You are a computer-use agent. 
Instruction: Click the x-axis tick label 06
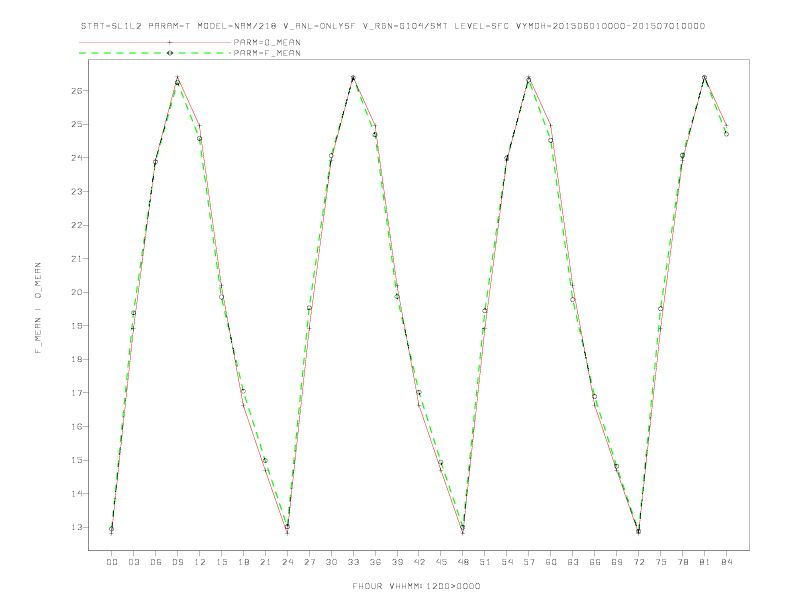click(156, 562)
